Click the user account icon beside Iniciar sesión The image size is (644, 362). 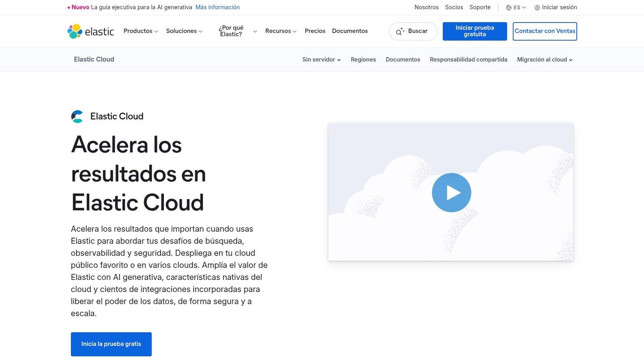[x=537, y=8]
